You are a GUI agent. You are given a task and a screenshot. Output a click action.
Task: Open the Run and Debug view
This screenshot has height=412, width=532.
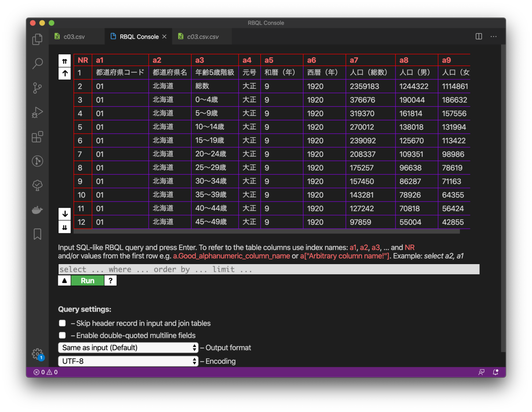[38, 112]
